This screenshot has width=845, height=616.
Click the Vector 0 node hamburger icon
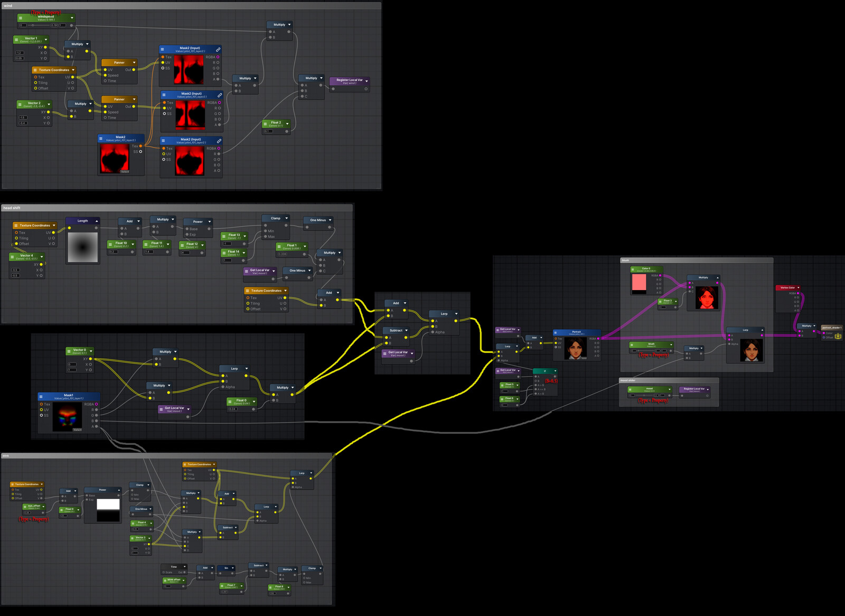click(69, 351)
